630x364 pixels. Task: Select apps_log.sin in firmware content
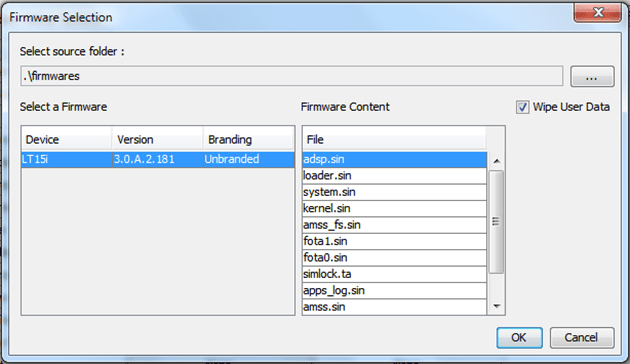(x=395, y=291)
